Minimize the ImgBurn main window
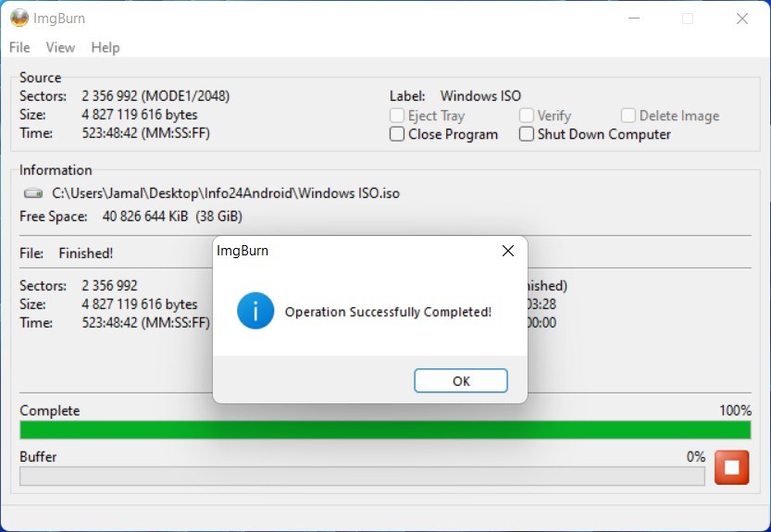The height and width of the screenshot is (532, 771). (x=634, y=19)
